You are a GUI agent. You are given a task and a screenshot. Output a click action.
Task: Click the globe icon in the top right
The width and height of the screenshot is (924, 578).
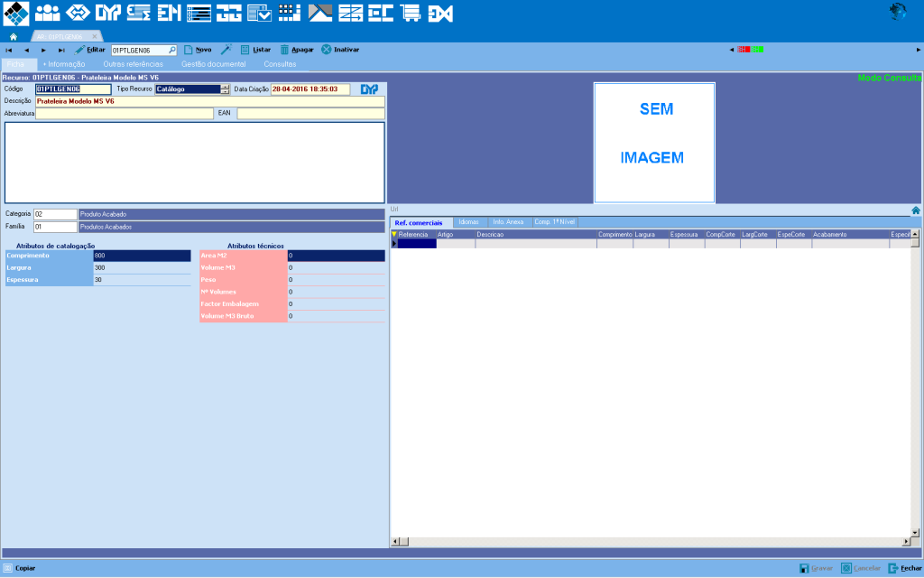898,12
